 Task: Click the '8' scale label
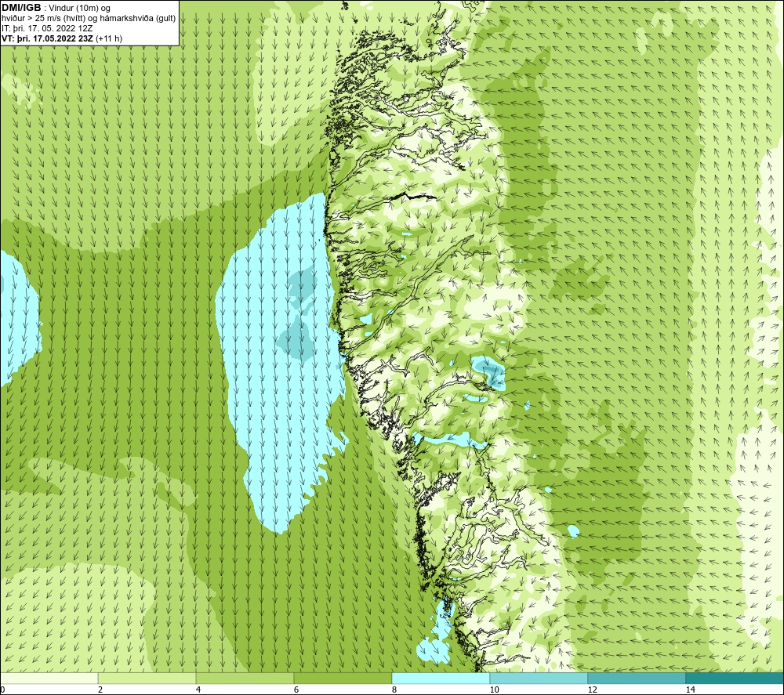pyautogui.click(x=394, y=690)
